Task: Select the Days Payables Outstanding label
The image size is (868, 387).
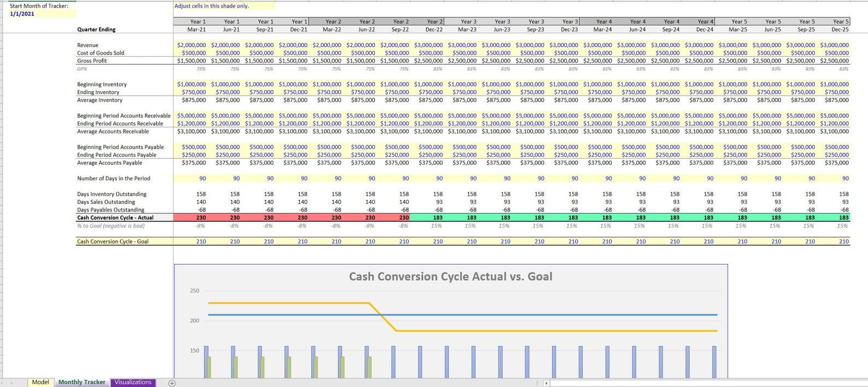Action: click(110, 210)
